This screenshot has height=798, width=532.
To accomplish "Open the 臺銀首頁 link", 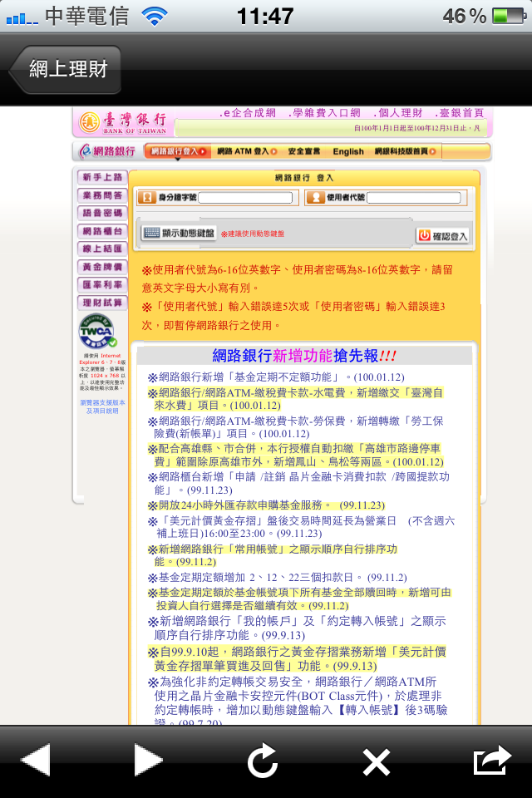I will (459, 113).
